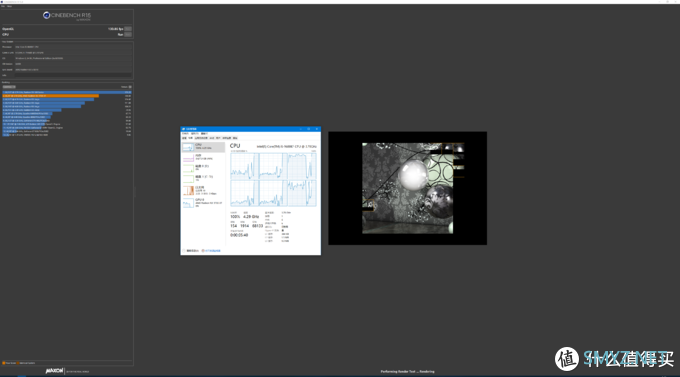Click the 4.29 GHz speed value
This screenshot has height=377, width=680.
tap(251, 216)
